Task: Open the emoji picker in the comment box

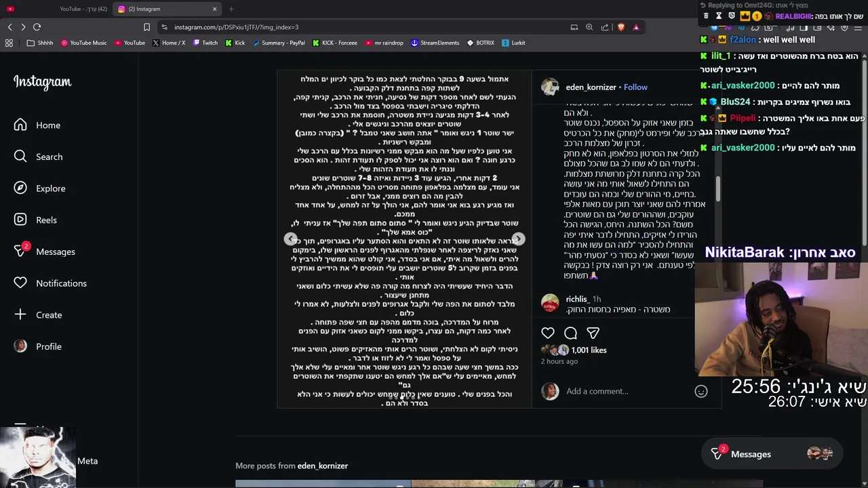Action: pos(701,391)
